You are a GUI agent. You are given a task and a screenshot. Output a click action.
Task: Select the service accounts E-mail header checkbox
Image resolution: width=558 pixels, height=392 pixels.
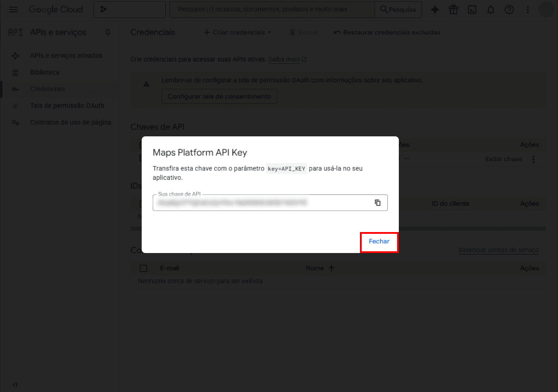point(143,268)
